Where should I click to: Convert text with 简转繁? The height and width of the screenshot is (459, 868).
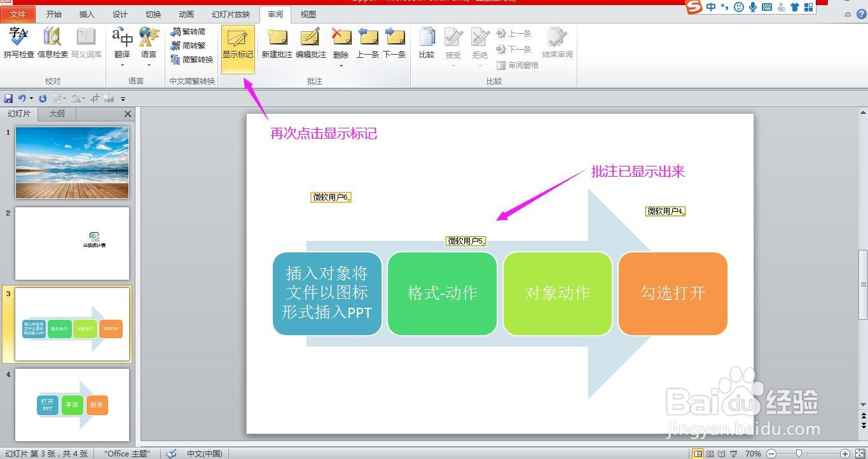(188, 45)
